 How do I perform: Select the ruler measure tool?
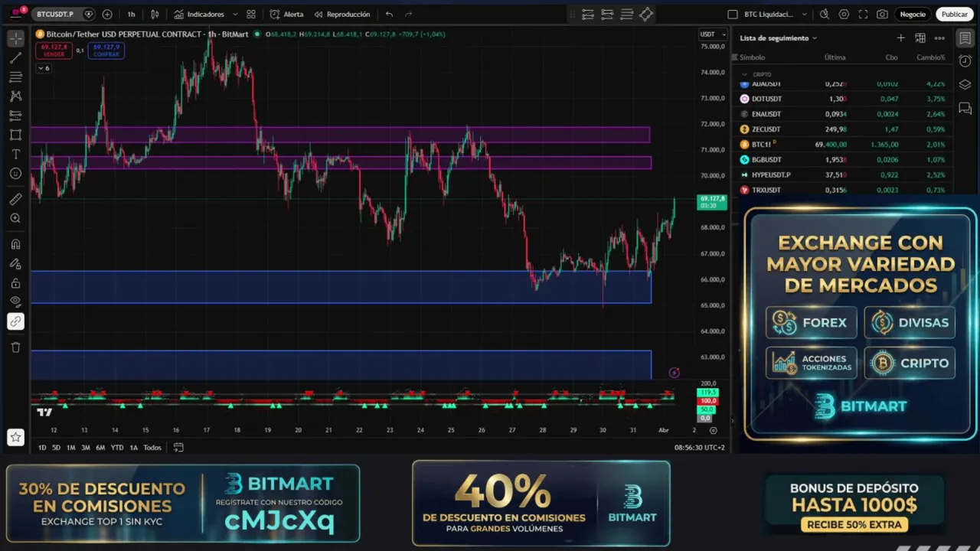click(x=15, y=199)
